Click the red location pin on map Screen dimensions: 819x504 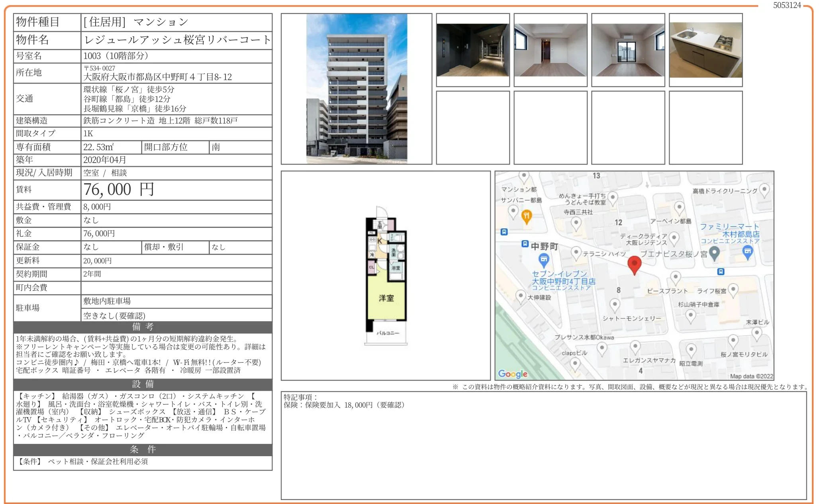634,264
